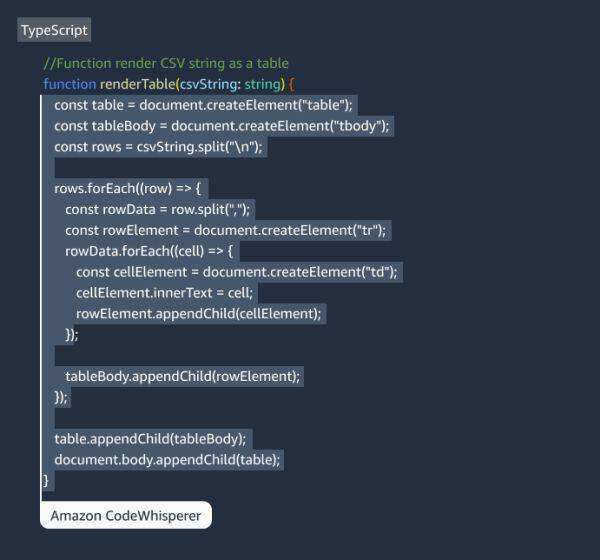Click the document.body.appendChild(table) line
600x560 pixels.
click(168, 459)
